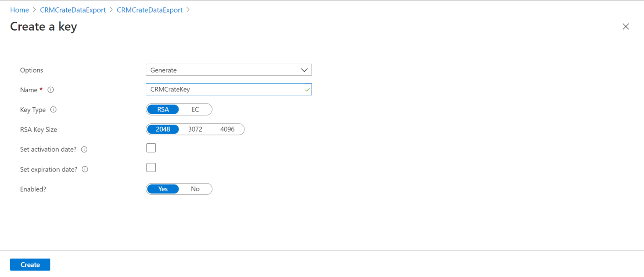644x277 pixels.
Task: Open the Options dropdown showing Generate
Action: 229,70
